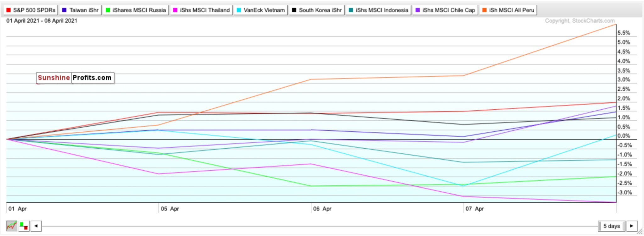Click the 05 Apr axis label
The width and height of the screenshot is (644, 236).
click(170, 209)
